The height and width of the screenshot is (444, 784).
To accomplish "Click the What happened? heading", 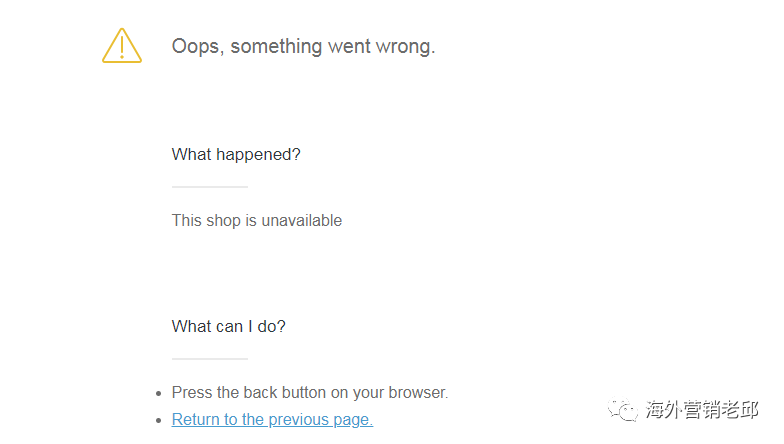I will pos(236,154).
